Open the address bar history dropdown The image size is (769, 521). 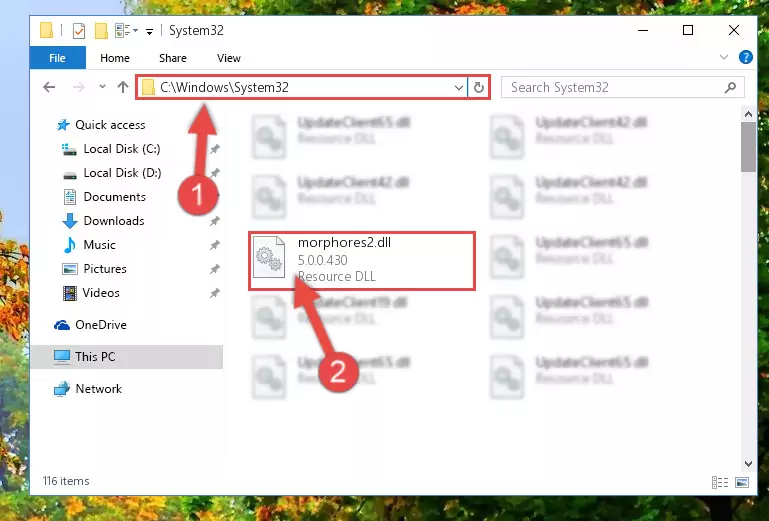coord(459,88)
